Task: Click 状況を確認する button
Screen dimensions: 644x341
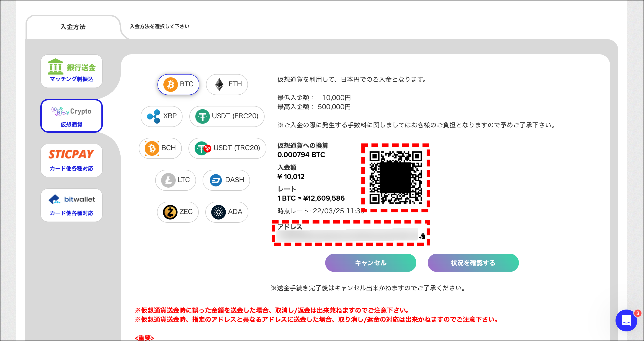Action: coord(473,263)
